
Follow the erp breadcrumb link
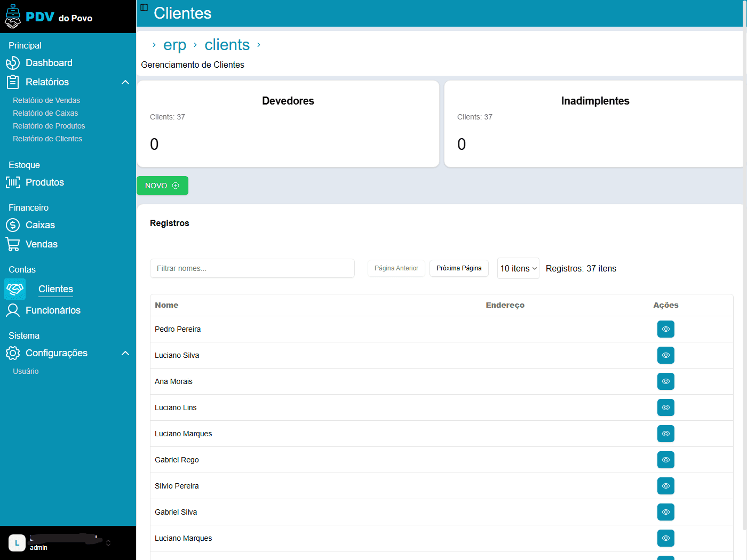point(174,45)
